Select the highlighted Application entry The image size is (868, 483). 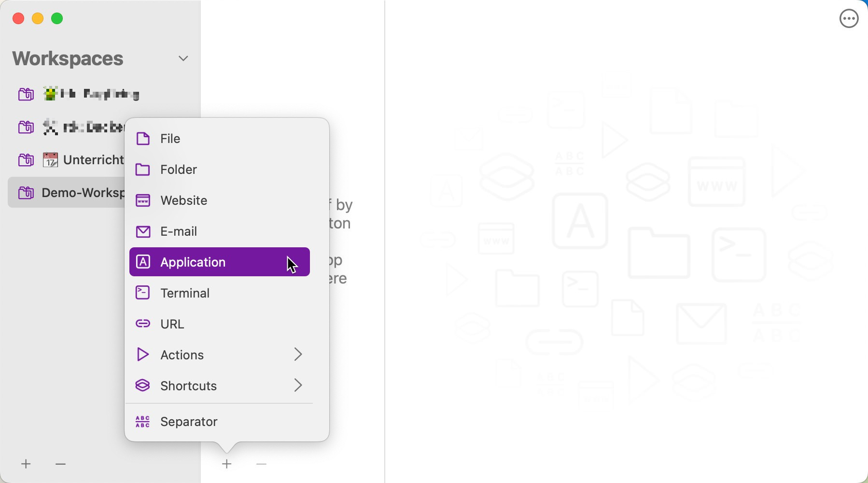220,262
